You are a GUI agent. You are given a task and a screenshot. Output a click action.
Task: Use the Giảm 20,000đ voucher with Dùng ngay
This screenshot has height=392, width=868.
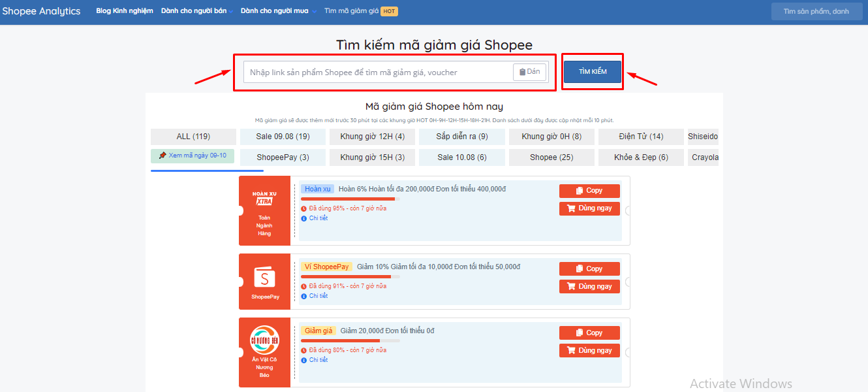click(589, 351)
